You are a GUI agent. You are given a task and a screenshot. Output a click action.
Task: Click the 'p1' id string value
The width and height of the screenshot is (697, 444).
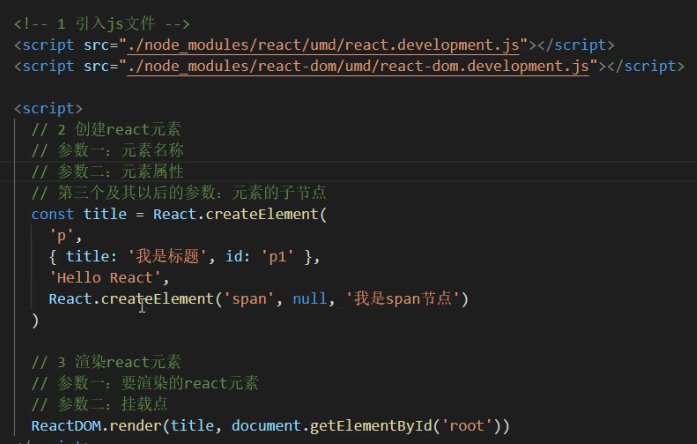pyautogui.click(x=277, y=257)
